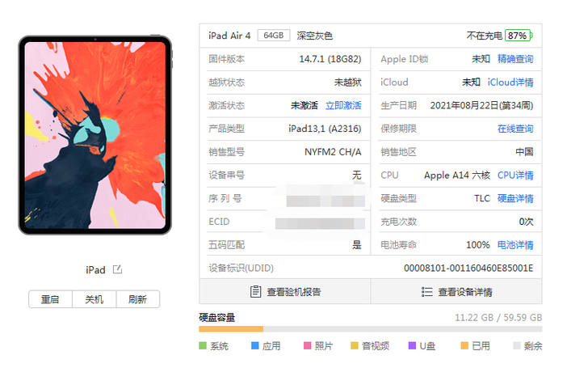The image size is (588, 368).
Task: Open the iCloud详情 link
Action: (510, 82)
